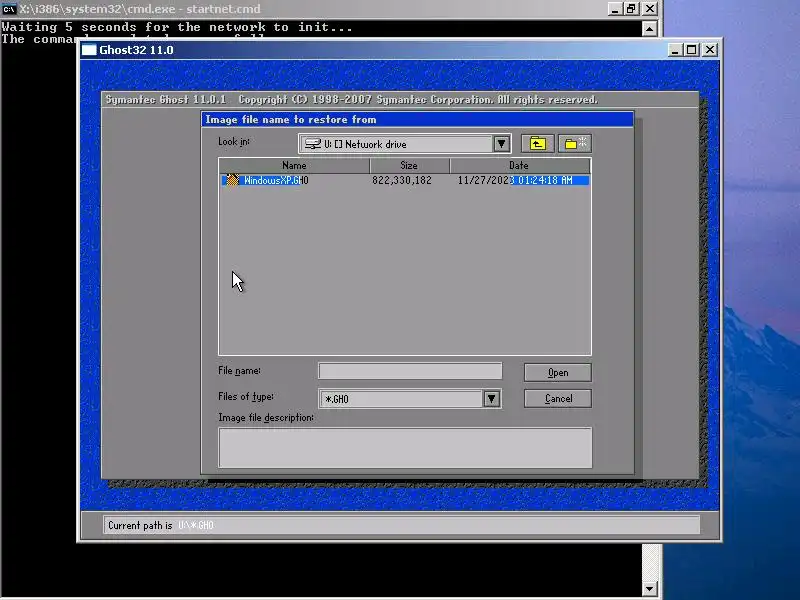Click the Open button

558,372
